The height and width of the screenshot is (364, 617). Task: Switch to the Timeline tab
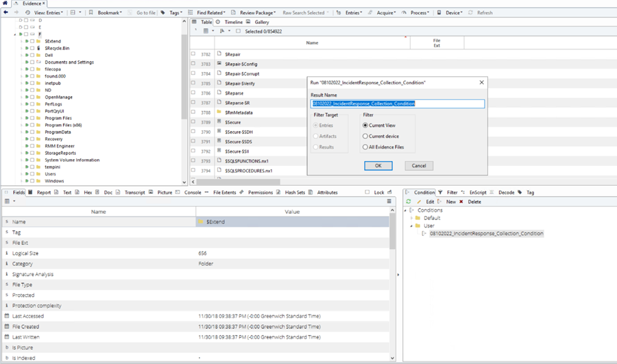pos(233,22)
